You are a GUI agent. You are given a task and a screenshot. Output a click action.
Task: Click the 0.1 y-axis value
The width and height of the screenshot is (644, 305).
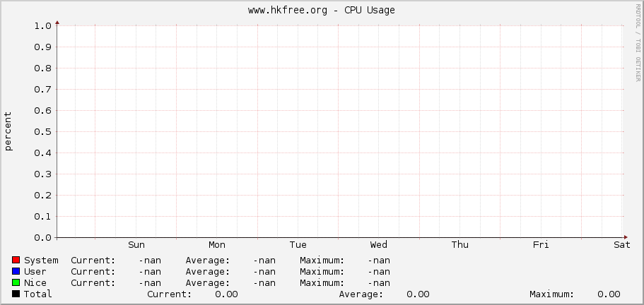[x=42, y=217]
